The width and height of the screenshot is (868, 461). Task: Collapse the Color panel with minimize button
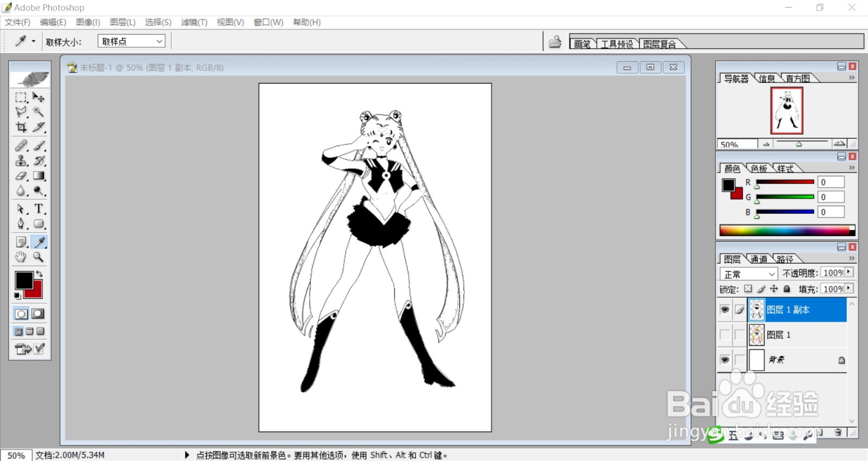pos(841,156)
